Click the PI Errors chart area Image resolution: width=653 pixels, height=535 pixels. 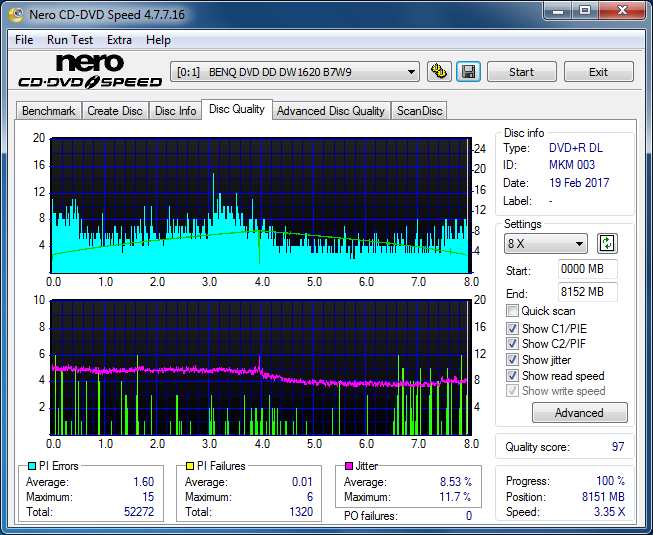point(261,205)
